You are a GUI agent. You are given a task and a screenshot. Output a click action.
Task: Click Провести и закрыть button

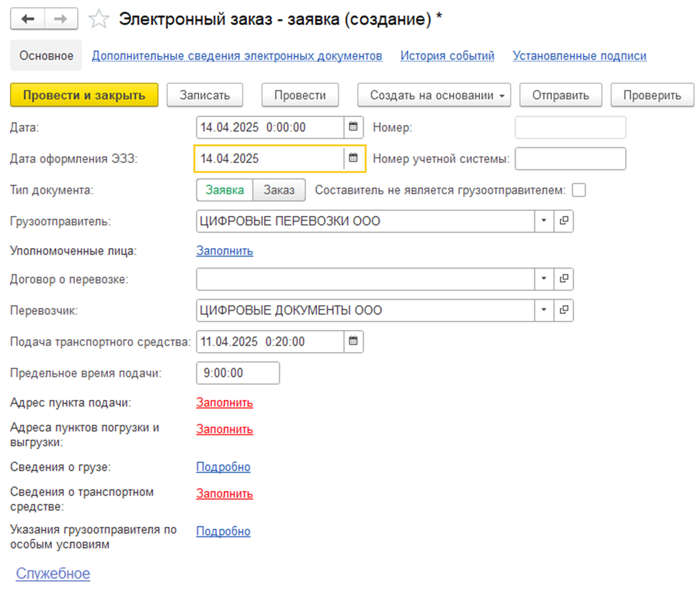[84, 95]
